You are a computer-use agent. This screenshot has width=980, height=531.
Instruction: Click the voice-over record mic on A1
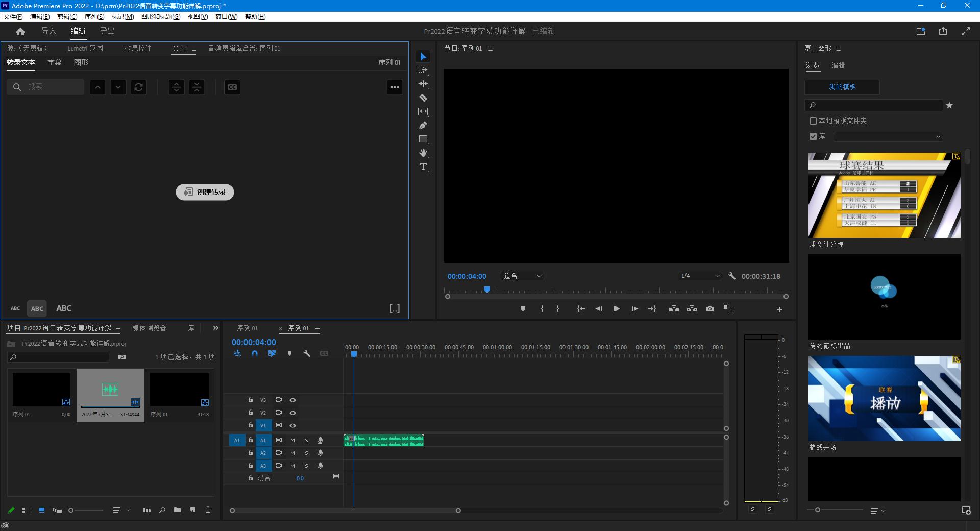click(x=320, y=440)
